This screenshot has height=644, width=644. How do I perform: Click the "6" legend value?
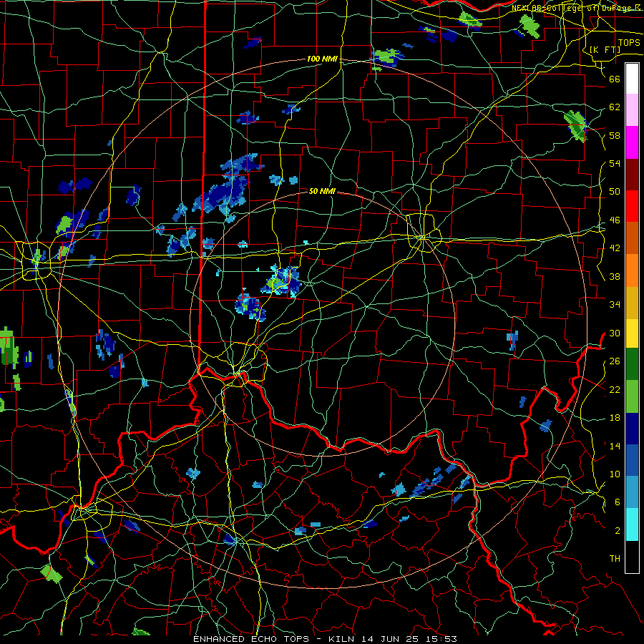pos(617,502)
